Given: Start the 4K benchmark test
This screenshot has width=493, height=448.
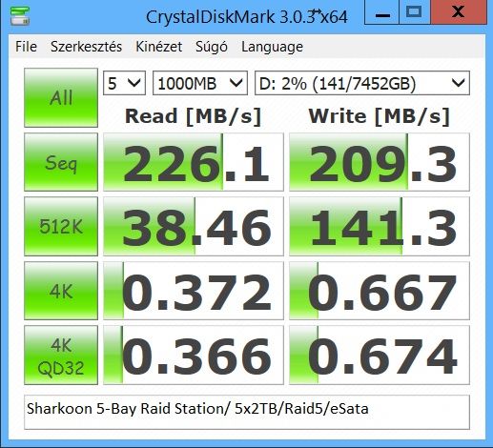Looking at the screenshot, I should coord(61,291).
